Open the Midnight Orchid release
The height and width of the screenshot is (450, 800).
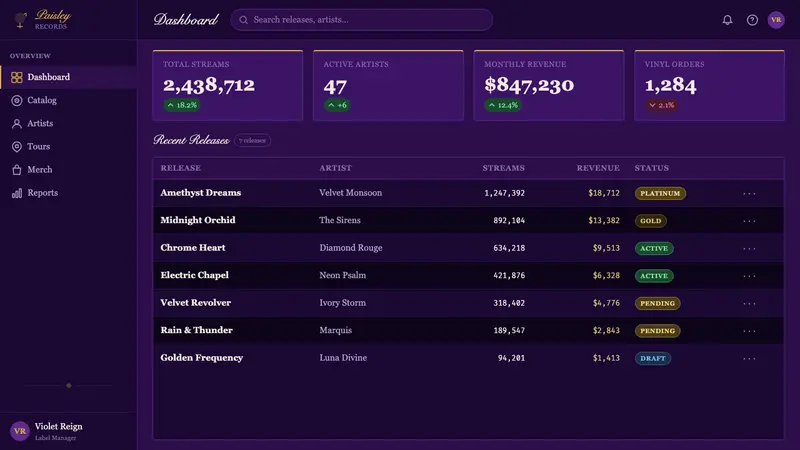[198, 220]
